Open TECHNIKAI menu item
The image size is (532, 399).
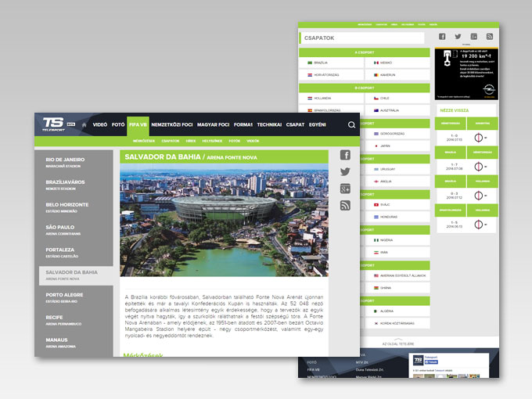click(x=269, y=125)
